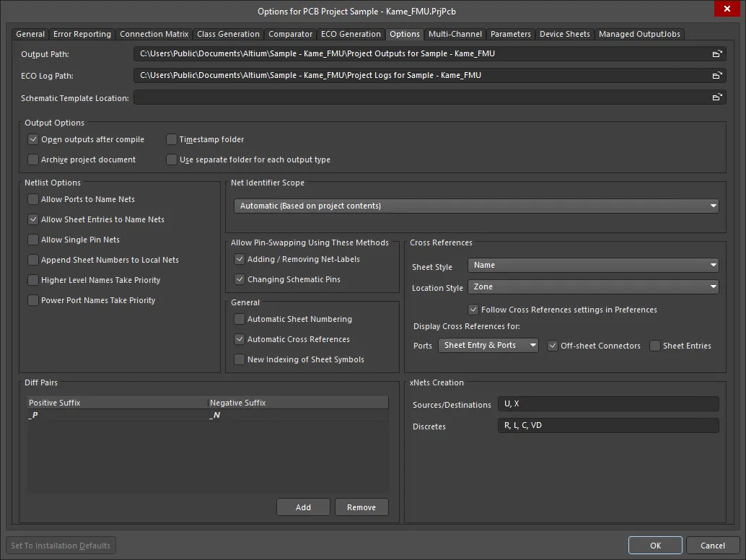Open Ports cross reference dropdown

tap(488, 346)
